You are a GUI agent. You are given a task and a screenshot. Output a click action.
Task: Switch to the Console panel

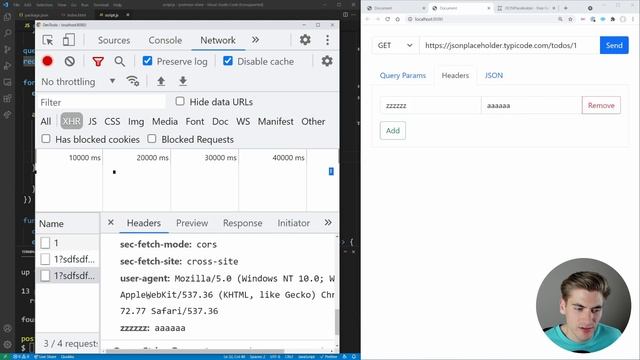165,40
